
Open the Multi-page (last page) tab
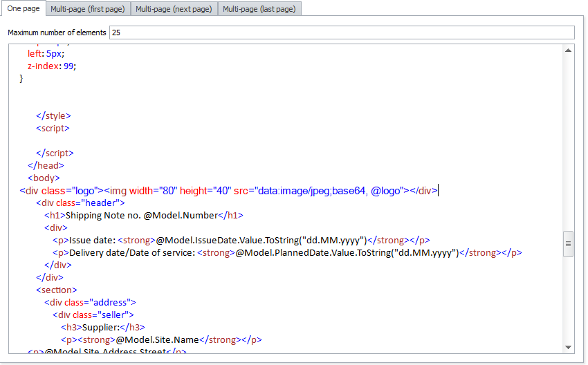[259, 9]
